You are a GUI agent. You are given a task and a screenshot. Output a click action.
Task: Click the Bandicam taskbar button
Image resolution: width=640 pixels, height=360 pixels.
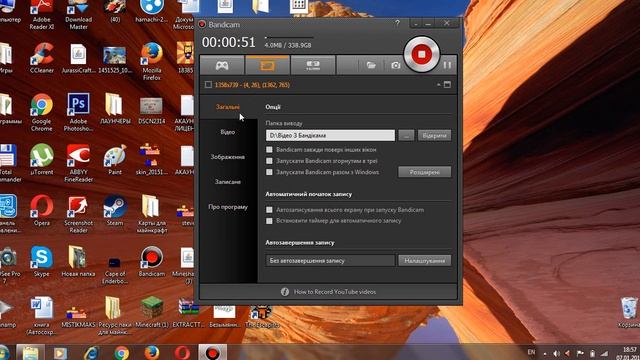pyautogui.click(x=212, y=352)
